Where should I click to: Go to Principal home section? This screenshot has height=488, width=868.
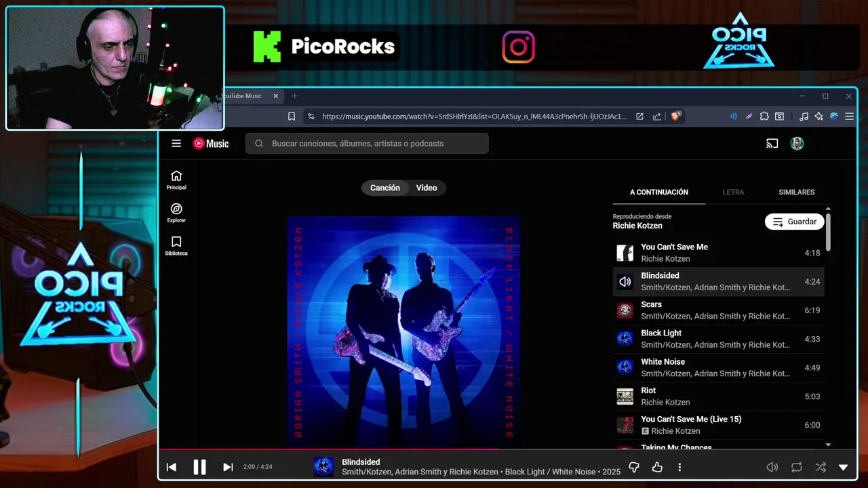click(x=176, y=180)
